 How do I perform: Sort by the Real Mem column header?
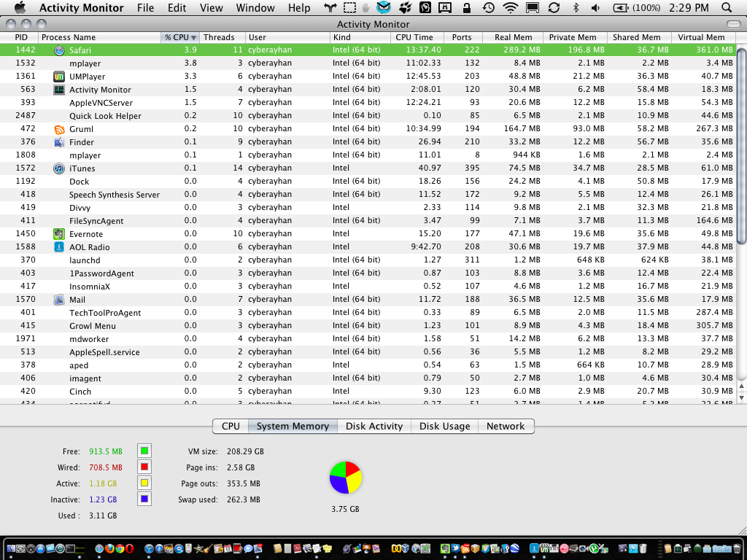coord(513,37)
